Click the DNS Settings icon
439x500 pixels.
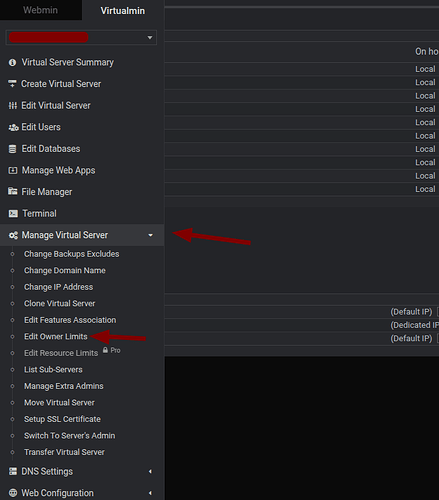click(13, 471)
